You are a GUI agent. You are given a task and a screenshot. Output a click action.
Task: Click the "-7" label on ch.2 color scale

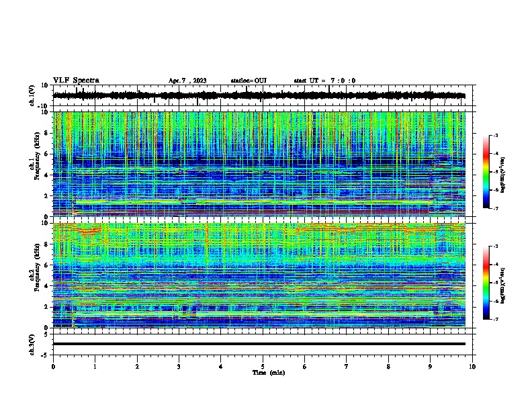(x=495, y=319)
